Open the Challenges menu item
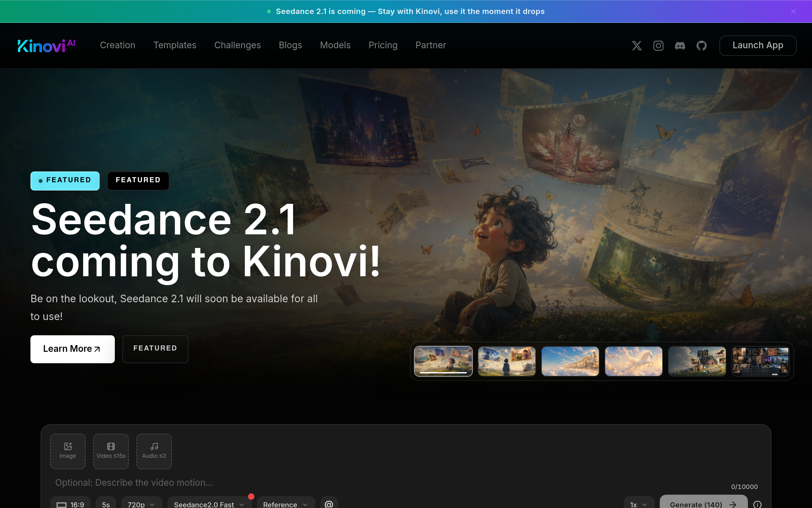This screenshot has height=508, width=812. pyautogui.click(x=238, y=45)
